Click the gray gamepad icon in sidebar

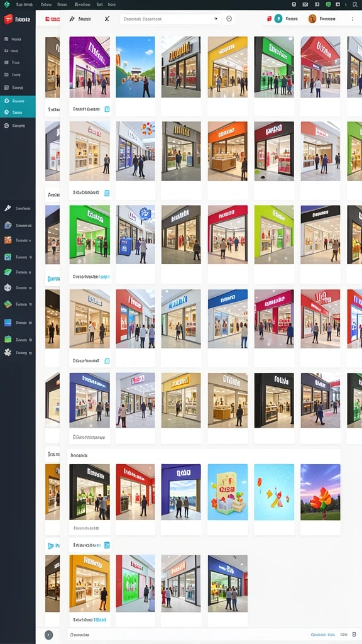(x=8, y=288)
